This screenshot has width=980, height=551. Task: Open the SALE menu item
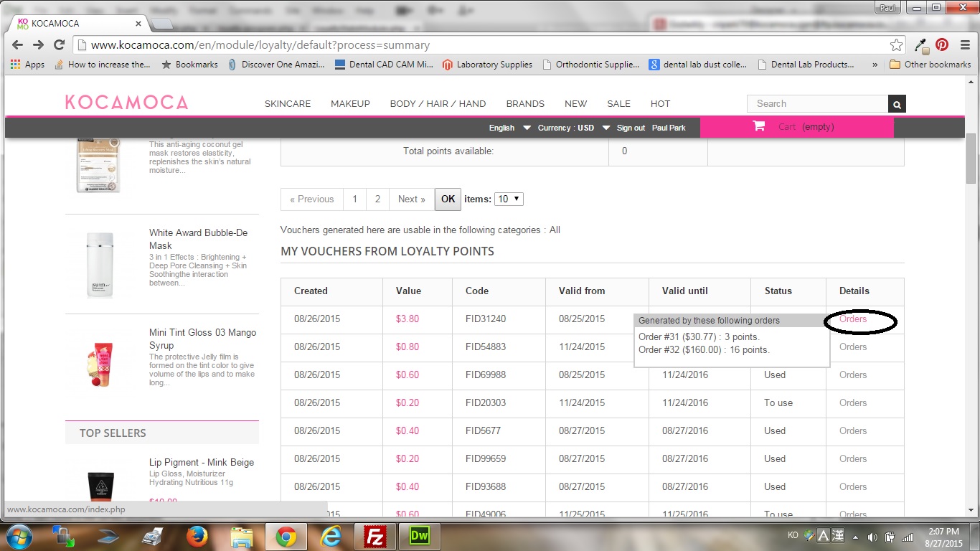click(618, 103)
